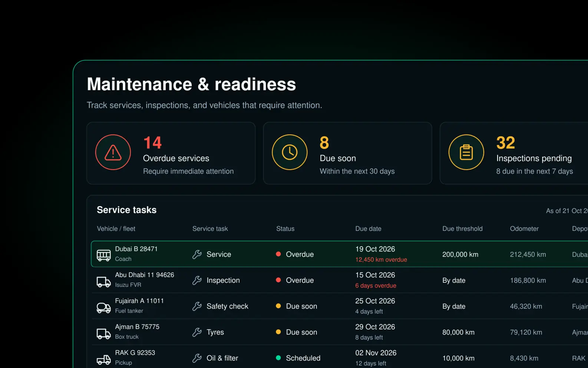588x368 pixels.
Task: Sort by Status column header
Action: tap(285, 229)
